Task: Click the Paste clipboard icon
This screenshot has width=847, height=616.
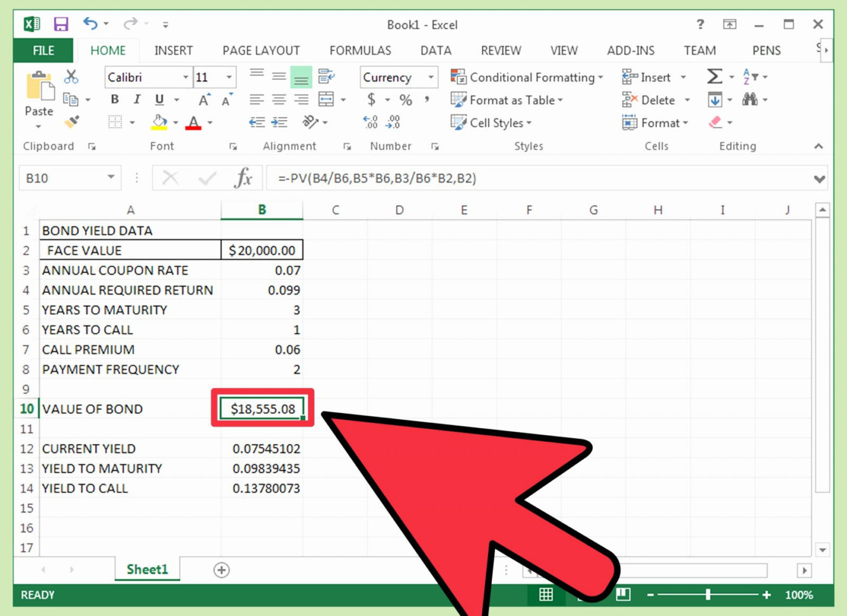Action: pos(39,86)
